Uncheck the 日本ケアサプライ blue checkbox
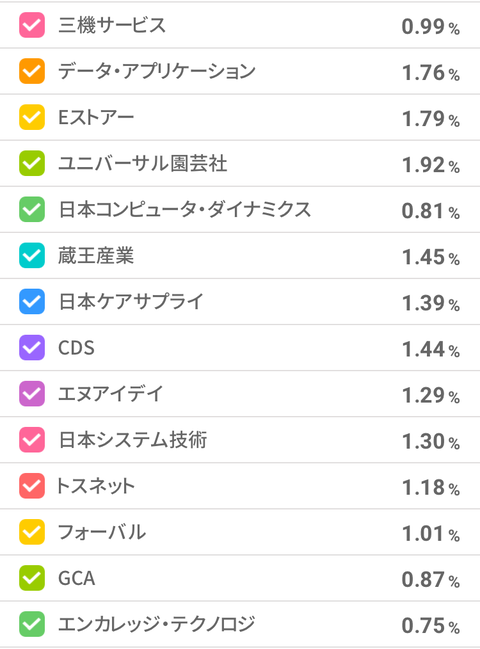 (32, 302)
